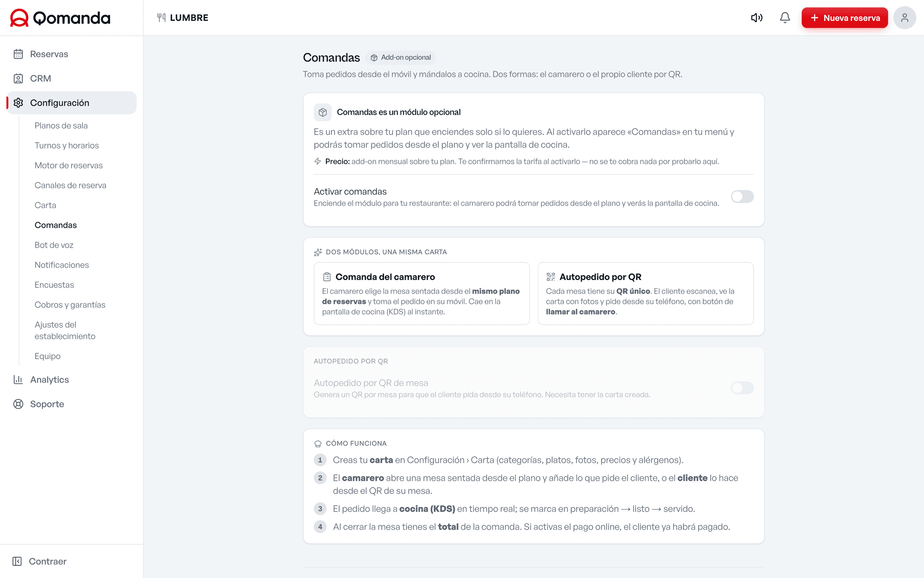The image size is (924, 578).
Task: Click the AUTOPEDIDO POR QR section label
Action: 350,361
